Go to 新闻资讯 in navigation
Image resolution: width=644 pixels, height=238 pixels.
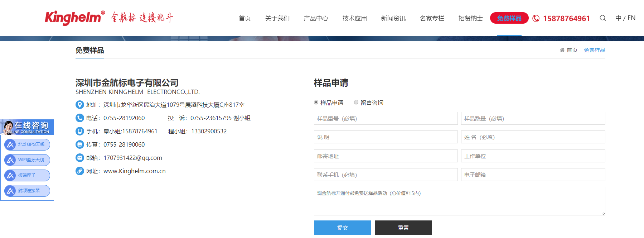point(393,18)
